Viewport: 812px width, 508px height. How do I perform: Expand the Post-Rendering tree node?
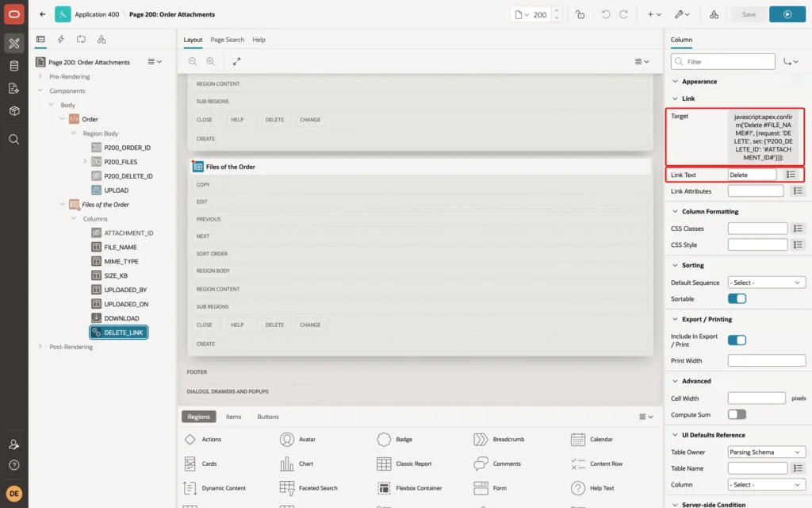40,346
